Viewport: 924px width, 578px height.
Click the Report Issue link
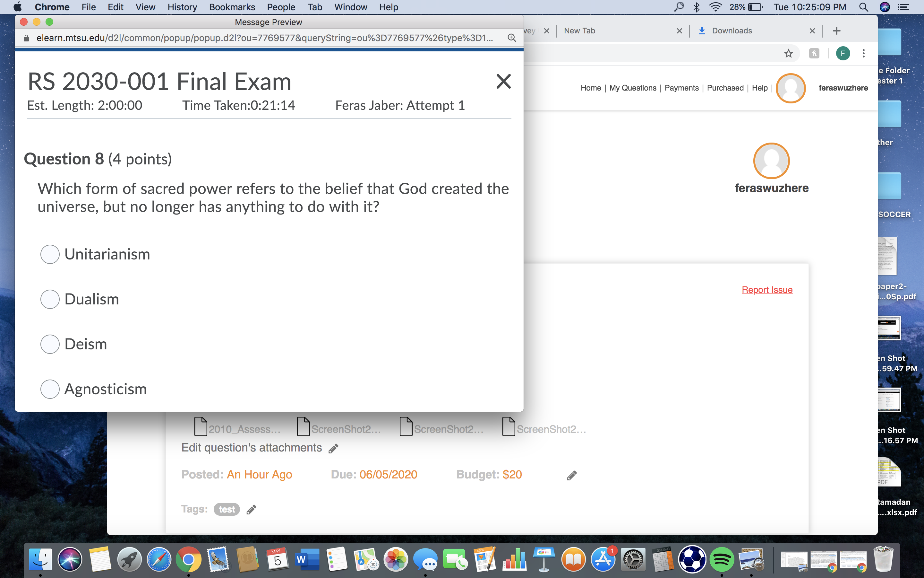tap(767, 290)
